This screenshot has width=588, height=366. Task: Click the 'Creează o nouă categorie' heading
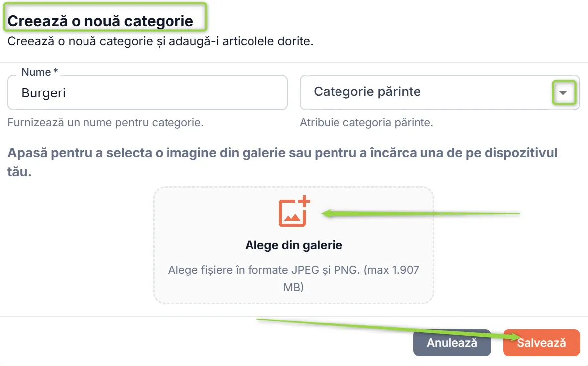[100, 21]
